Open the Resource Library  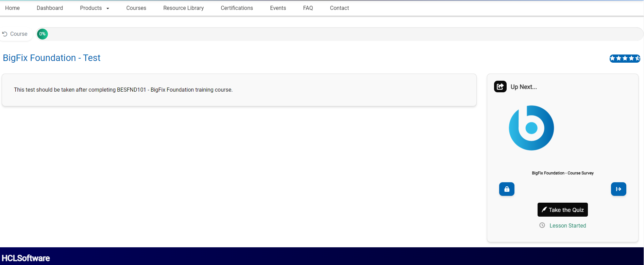[183, 8]
